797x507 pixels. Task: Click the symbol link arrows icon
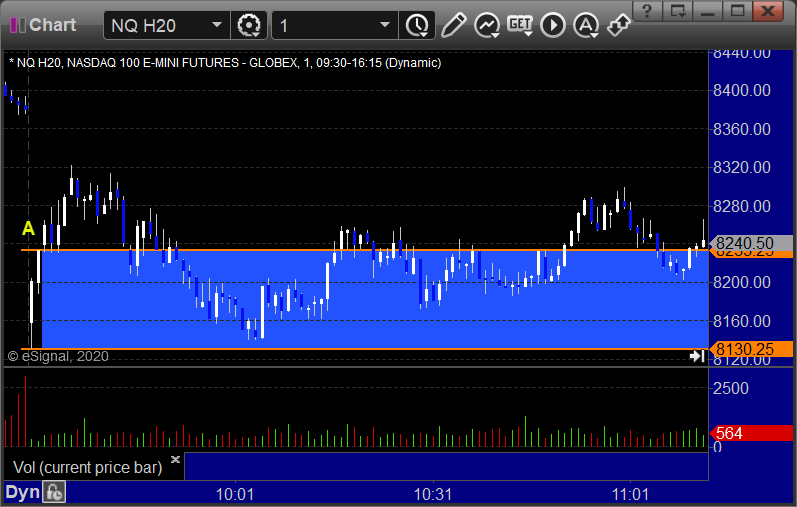(x=618, y=25)
